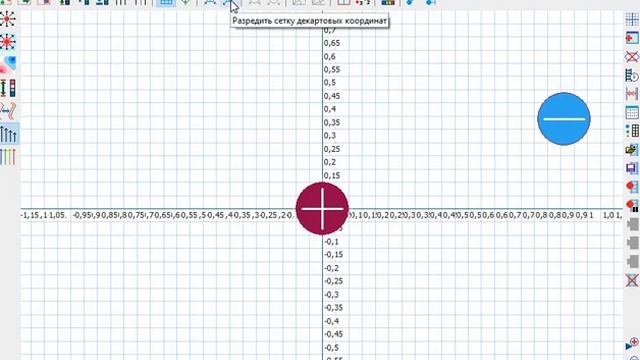
Task: Click the y-axis label '0,35'
Action: click(x=332, y=122)
